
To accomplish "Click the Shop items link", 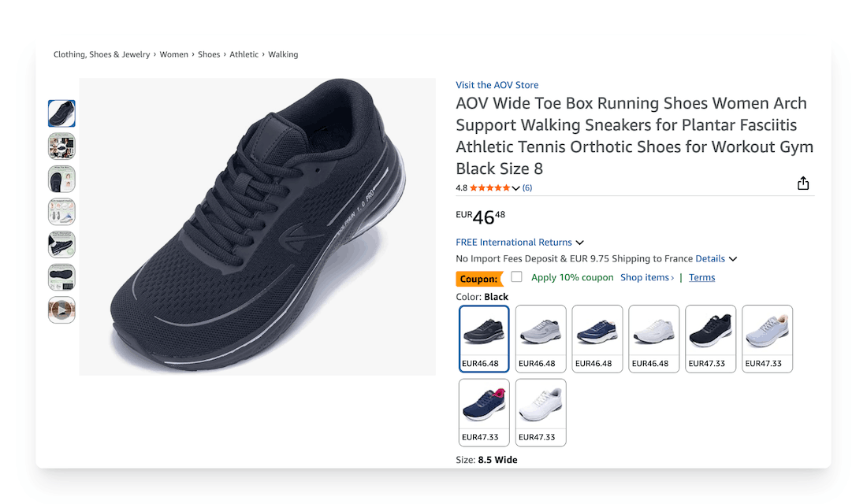I will pos(645,276).
